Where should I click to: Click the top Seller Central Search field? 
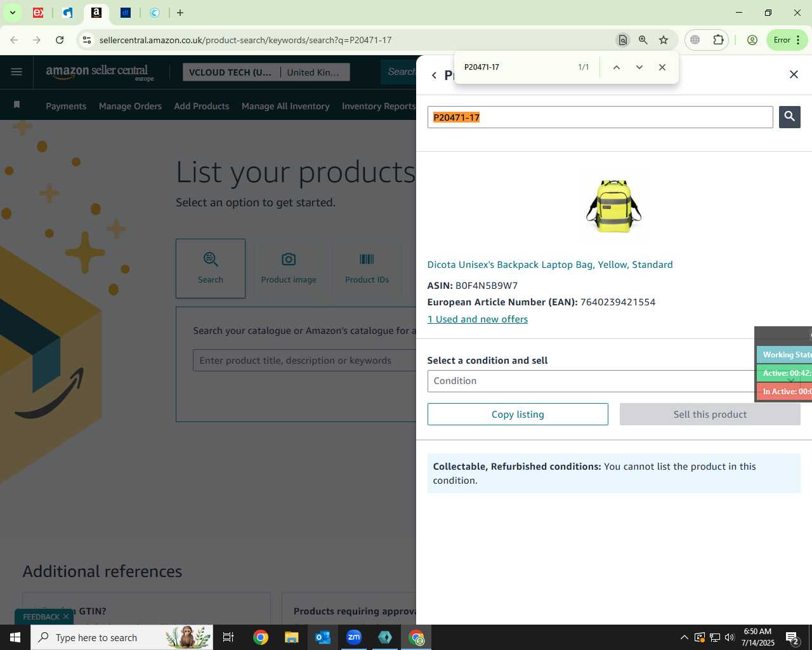pos(400,72)
